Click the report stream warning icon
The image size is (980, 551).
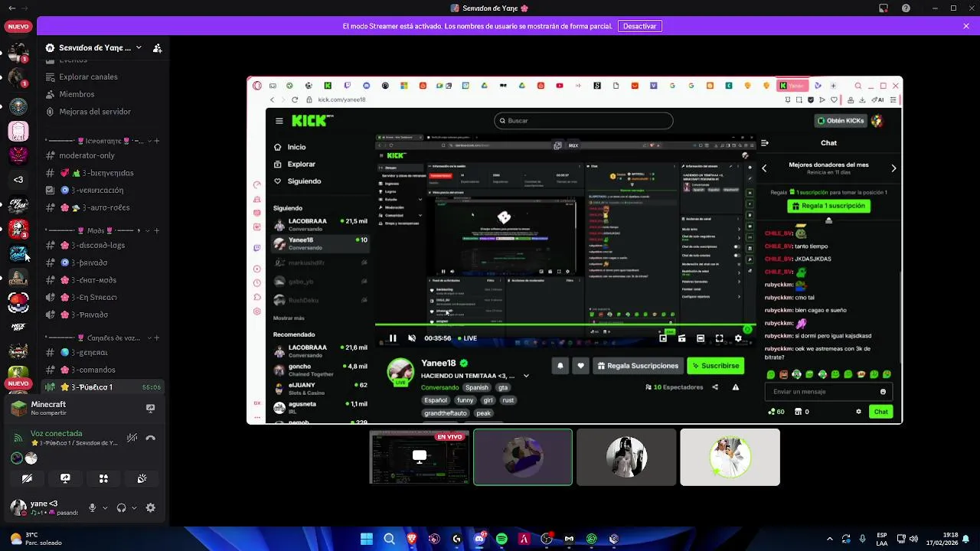[736, 387]
